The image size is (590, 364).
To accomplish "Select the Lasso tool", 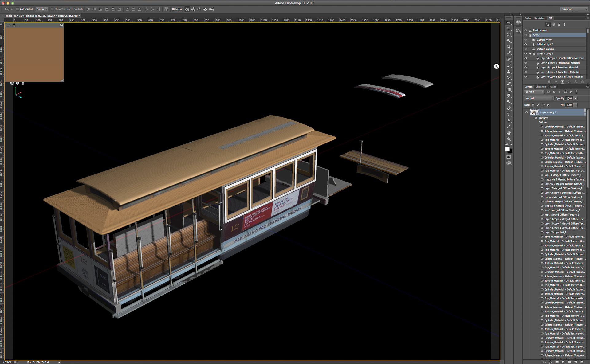I will (x=509, y=35).
